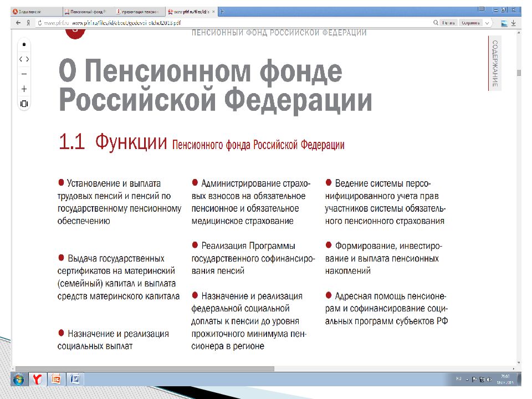The height and width of the screenshot is (399, 532).
Task: Click the heading 'О Пенсионном фонде'
Action: tap(201, 71)
